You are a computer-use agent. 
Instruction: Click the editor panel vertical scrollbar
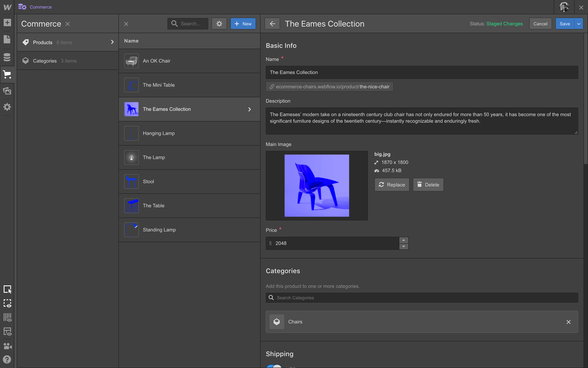(586, 99)
